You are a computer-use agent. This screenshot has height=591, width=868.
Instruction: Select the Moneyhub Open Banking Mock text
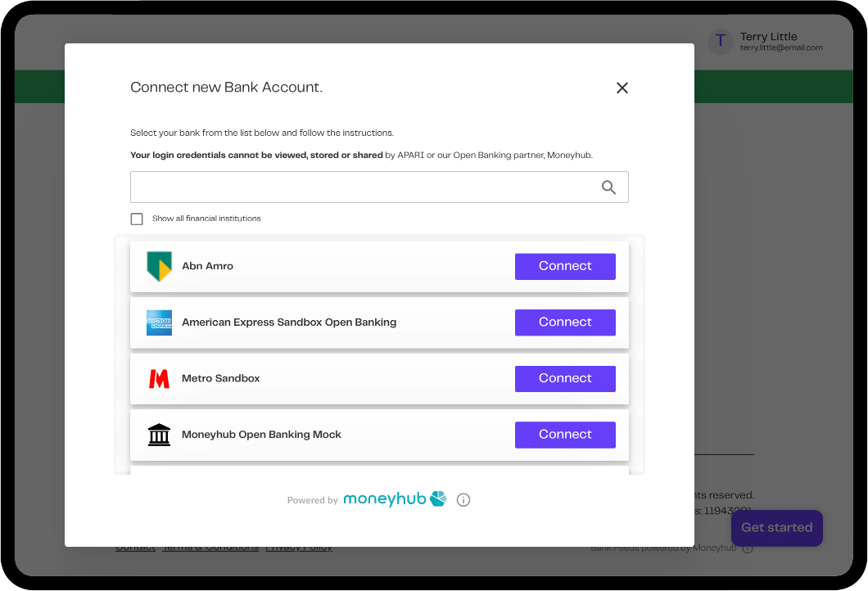tap(261, 435)
